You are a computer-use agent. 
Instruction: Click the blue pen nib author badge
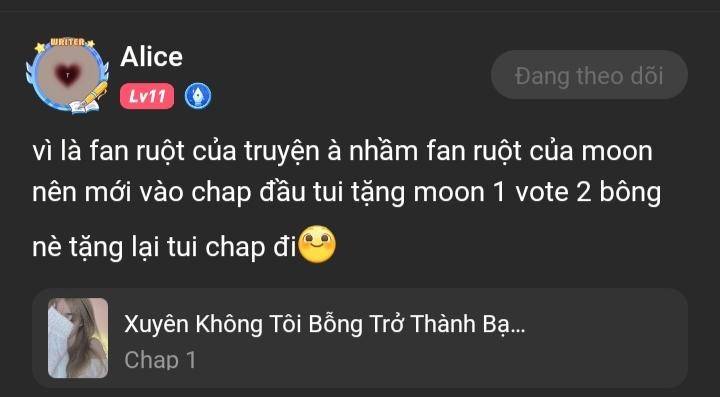(198, 96)
